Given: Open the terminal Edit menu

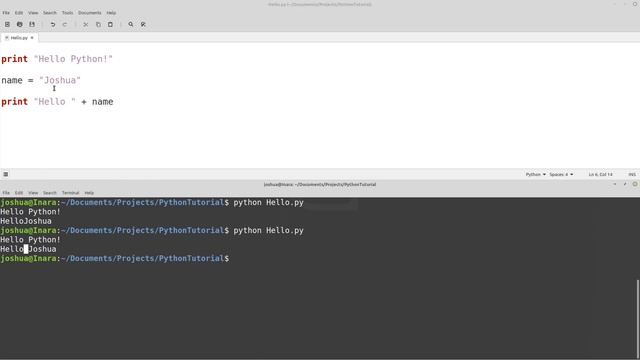Looking at the screenshot, I should point(19,193).
